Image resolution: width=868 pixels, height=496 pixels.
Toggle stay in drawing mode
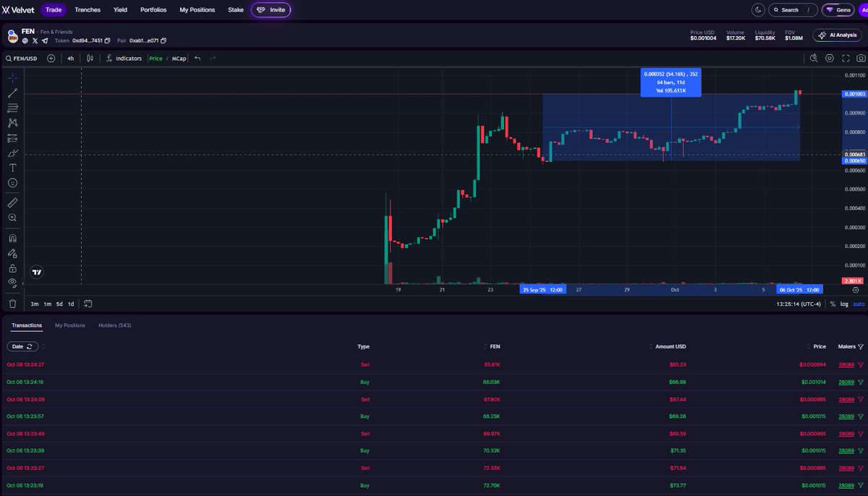(x=12, y=253)
